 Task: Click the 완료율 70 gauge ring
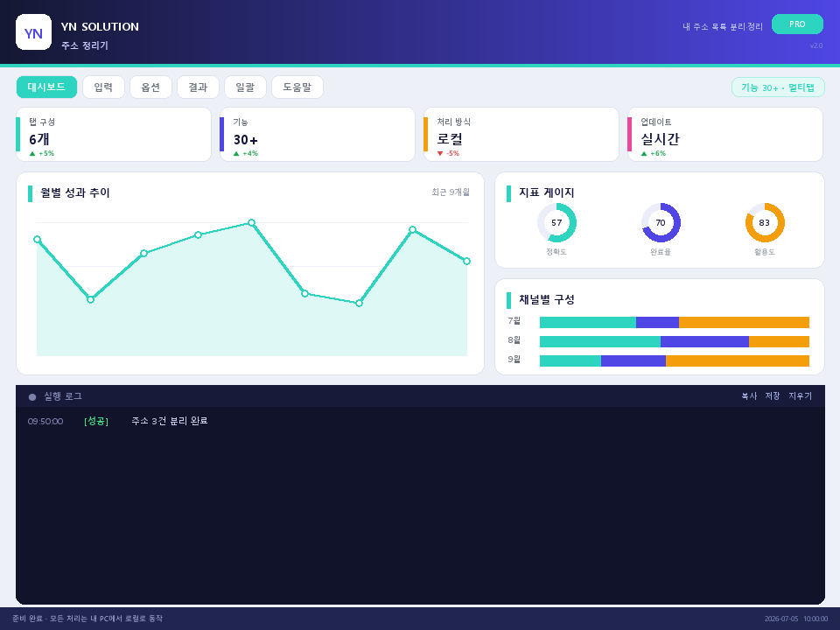point(661,223)
